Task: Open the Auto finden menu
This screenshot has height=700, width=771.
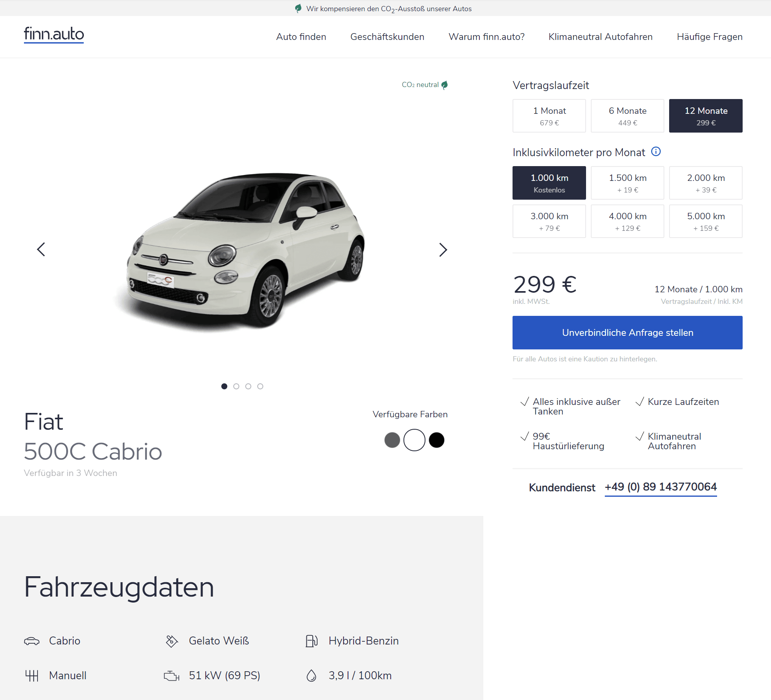Action: coord(301,37)
